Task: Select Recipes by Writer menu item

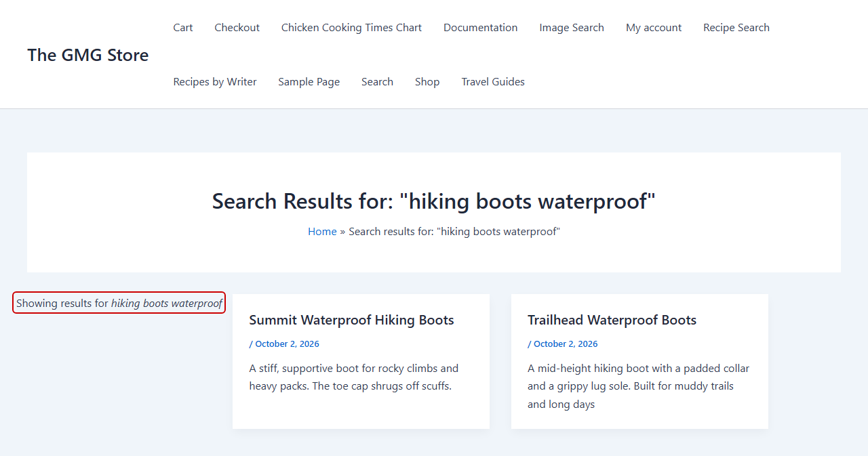Action: click(x=215, y=82)
